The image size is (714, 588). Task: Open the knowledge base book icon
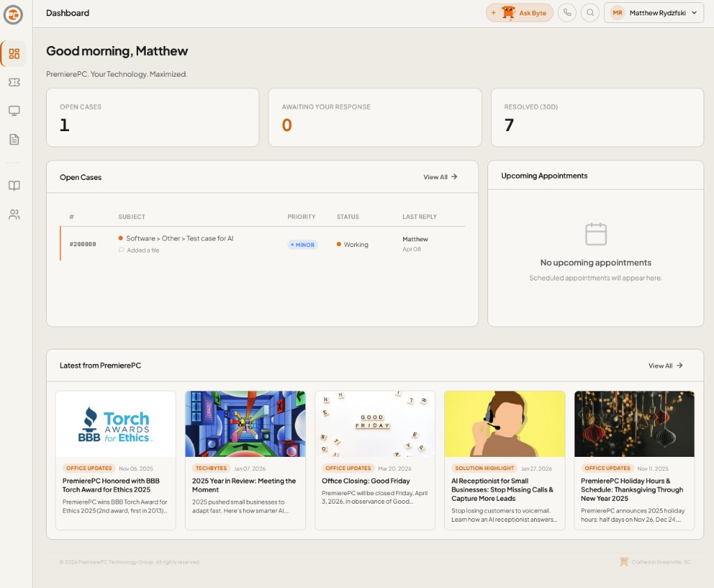click(14, 186)
